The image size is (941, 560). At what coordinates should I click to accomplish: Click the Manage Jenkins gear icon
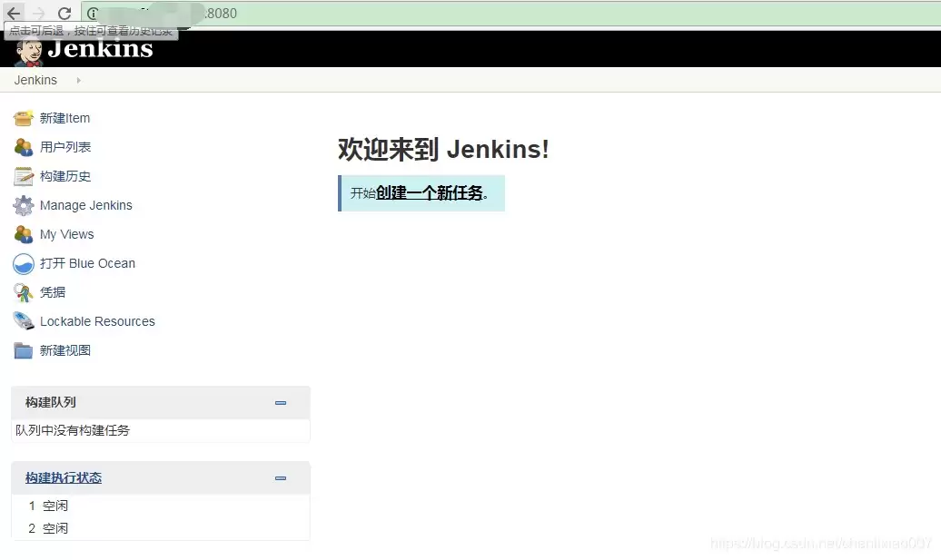24,205
